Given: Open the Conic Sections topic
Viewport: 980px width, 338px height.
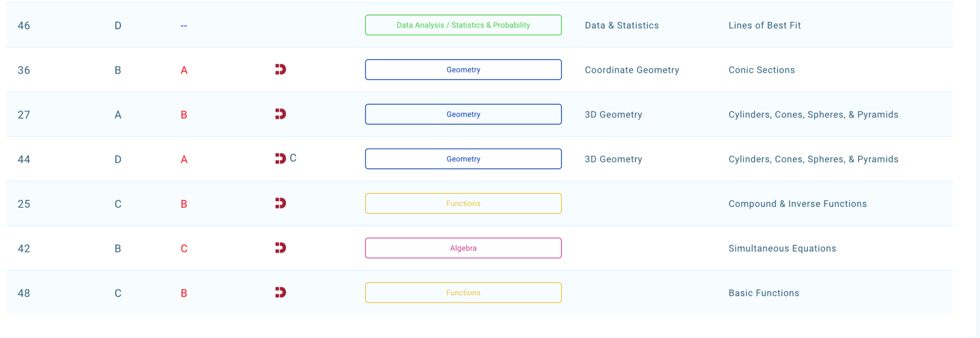Looking at the screenshot, I should click(761, 70).
